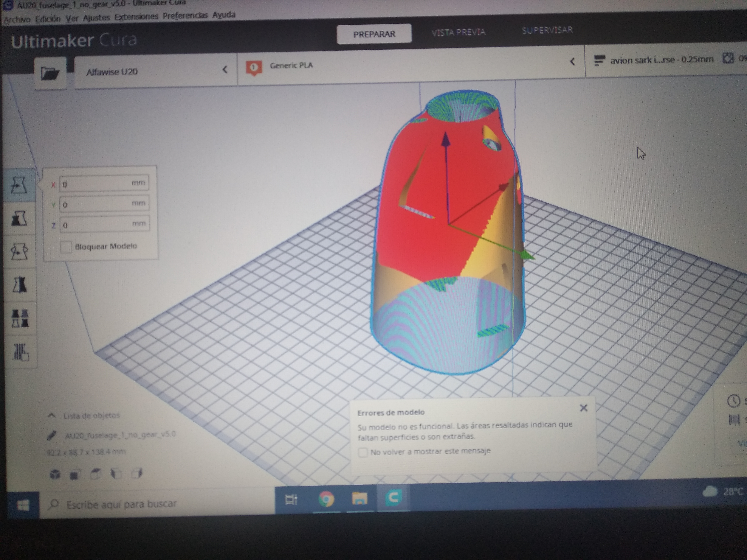Switch to the Vista Previa tab
The height and width of the screenshot is (560, 747).
458,32
